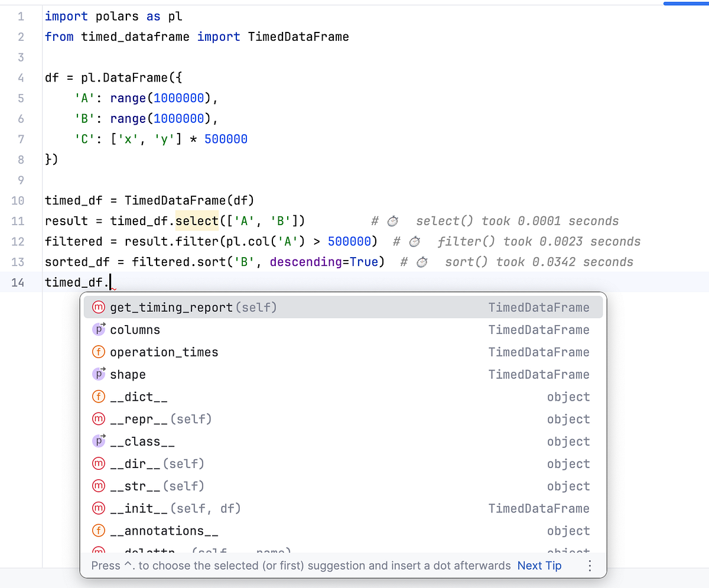Click line number 1 in the gutter
Image resolution: width=709 pixels, height=588 pixels.
(x=21, y=16)
